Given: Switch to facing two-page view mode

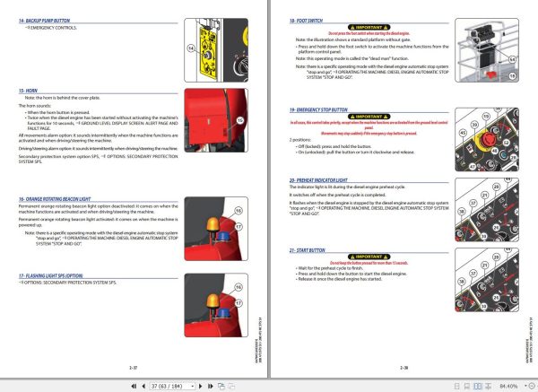Looking at the screenshot, I should [478, 386].
